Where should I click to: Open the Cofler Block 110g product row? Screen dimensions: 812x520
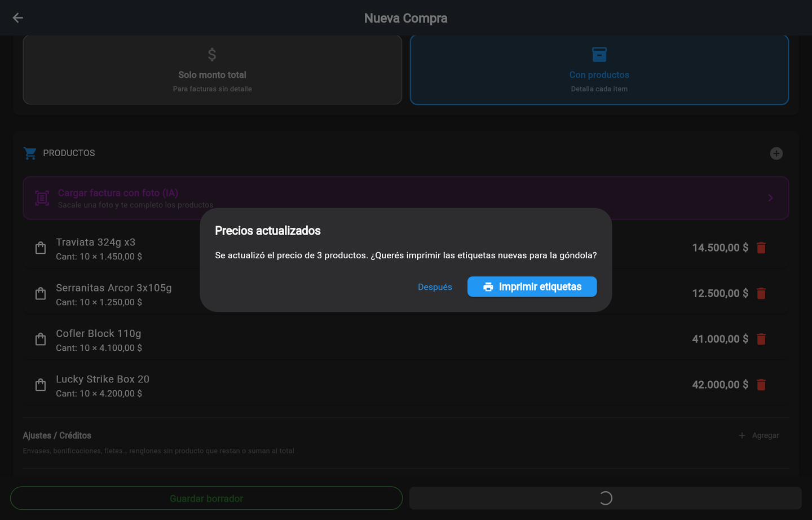(406, 340)
